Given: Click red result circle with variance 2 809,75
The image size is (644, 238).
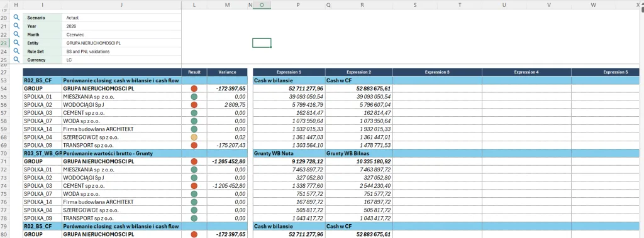Looking at the screenshot, I should click(x=194, y=105).
